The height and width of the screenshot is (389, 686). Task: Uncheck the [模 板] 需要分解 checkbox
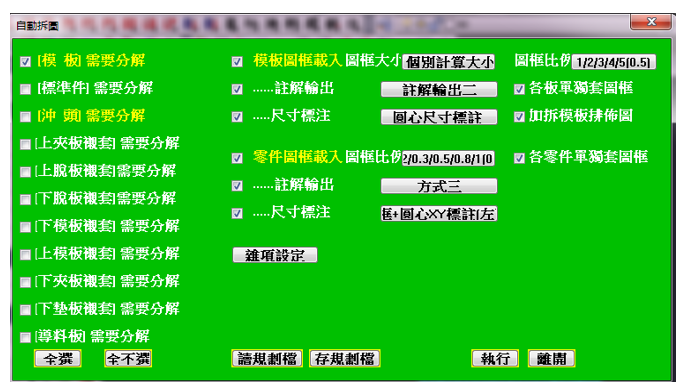coord(25,62)
